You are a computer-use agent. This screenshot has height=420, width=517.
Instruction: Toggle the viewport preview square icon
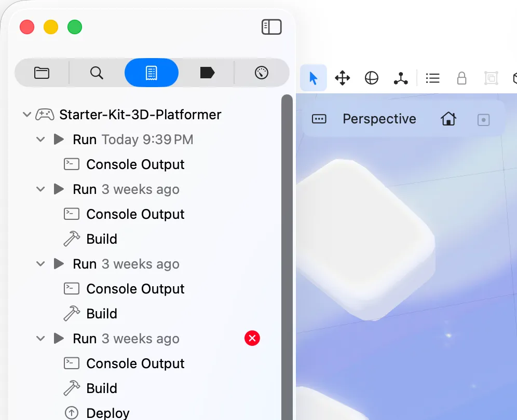[x=483, y=120]
